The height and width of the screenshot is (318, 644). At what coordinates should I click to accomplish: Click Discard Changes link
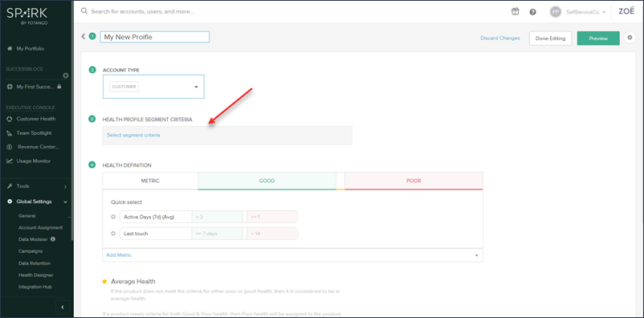pyautogui.click(x=499, y=39)
